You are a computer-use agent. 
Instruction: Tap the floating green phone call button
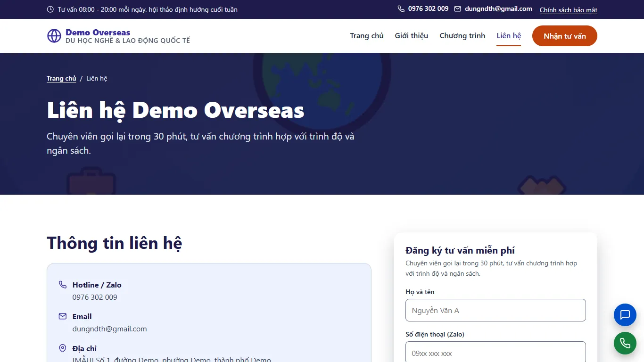tap(625, 343)
